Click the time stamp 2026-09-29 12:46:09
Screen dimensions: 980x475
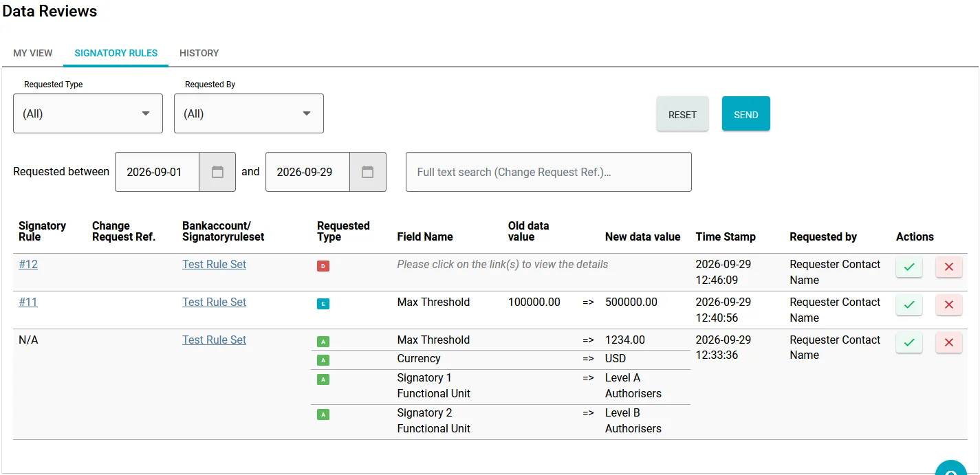tap(723, 272)
